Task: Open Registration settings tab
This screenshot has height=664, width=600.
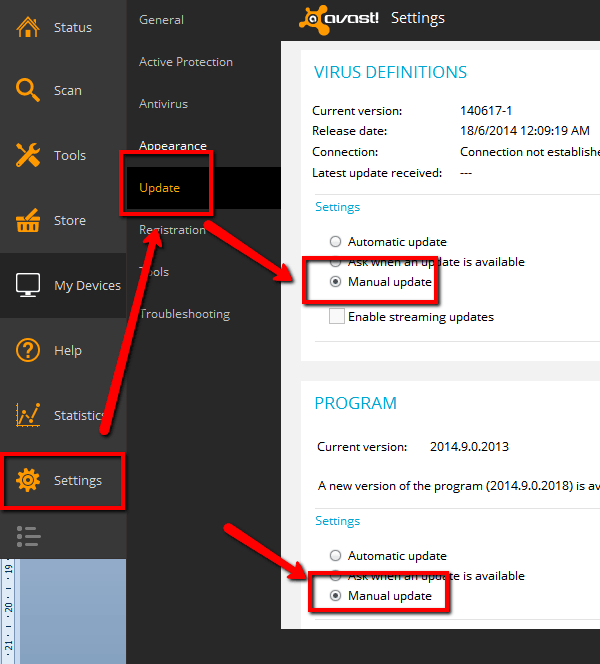Action: (172, 230)
